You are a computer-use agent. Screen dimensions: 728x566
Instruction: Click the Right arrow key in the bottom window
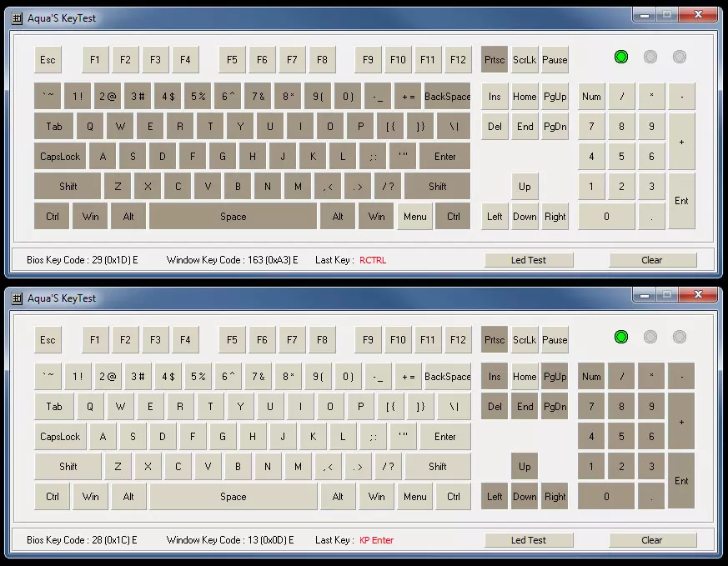point(555,497)
